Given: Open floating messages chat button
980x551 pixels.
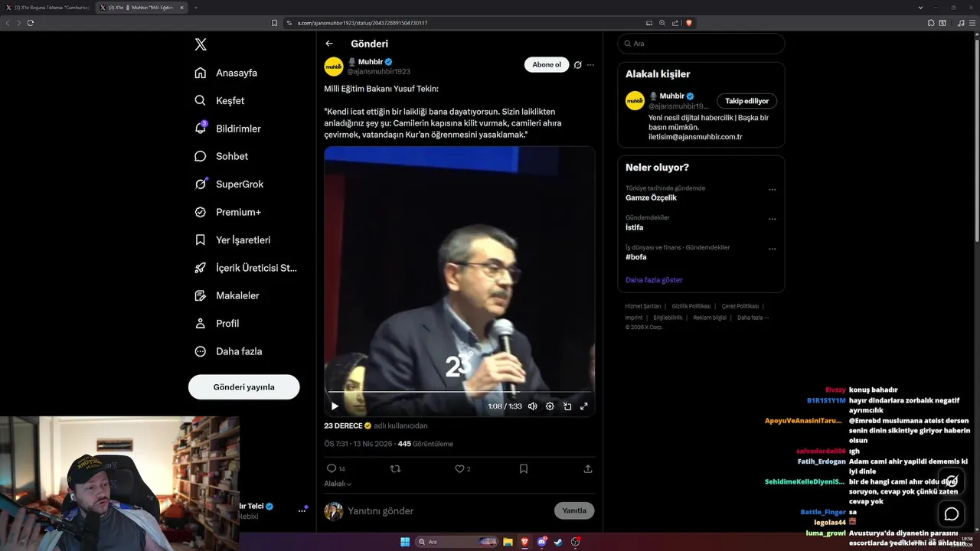Looking at the screenshot, I should (x=952, y=514).
